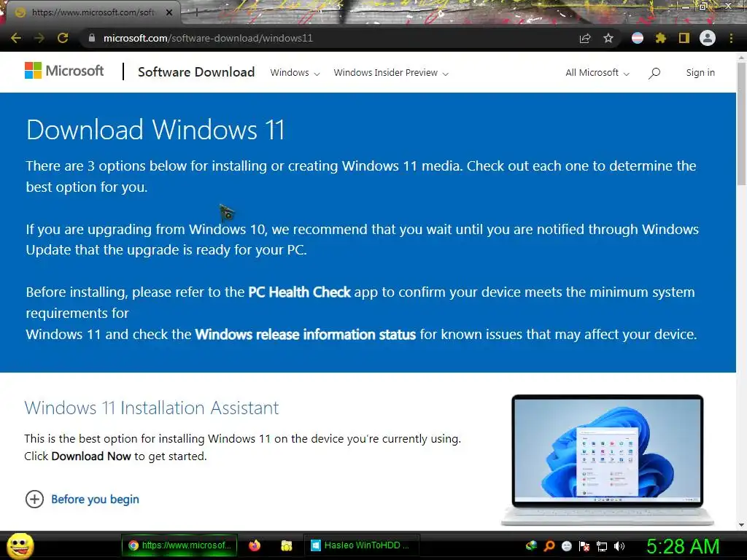Click the orange magnifier tray icon
This screenshot has width=747, height=560.
[549, 546]
